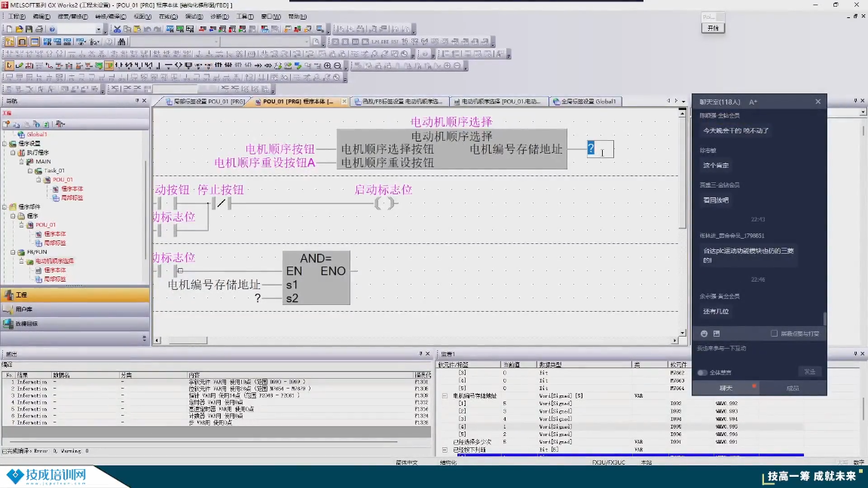Select the 工程 navigation pane
868x488 pixels.
click(75, 295)
